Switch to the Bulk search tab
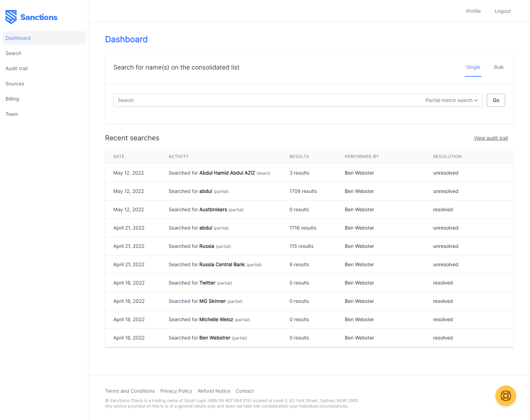Image resolution: width=530 pixels, height=420 pixels. click(499, 67)
